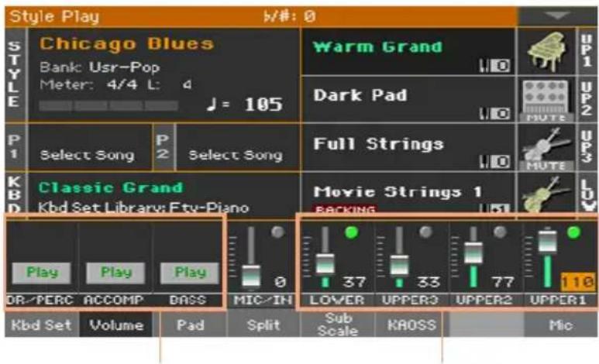The width and height of the screenshot is (599, 364).
Task: Click the P1 player label
Action: (x=15, y=147)
